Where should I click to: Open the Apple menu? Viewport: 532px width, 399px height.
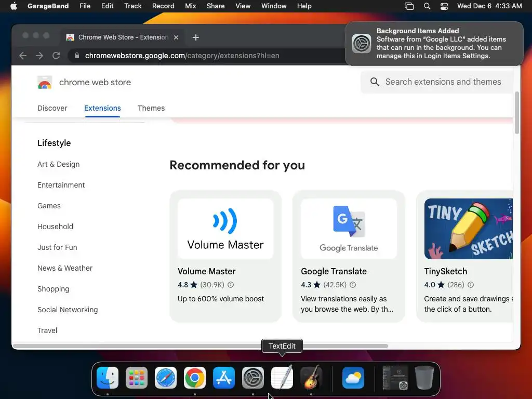point(14,6)
